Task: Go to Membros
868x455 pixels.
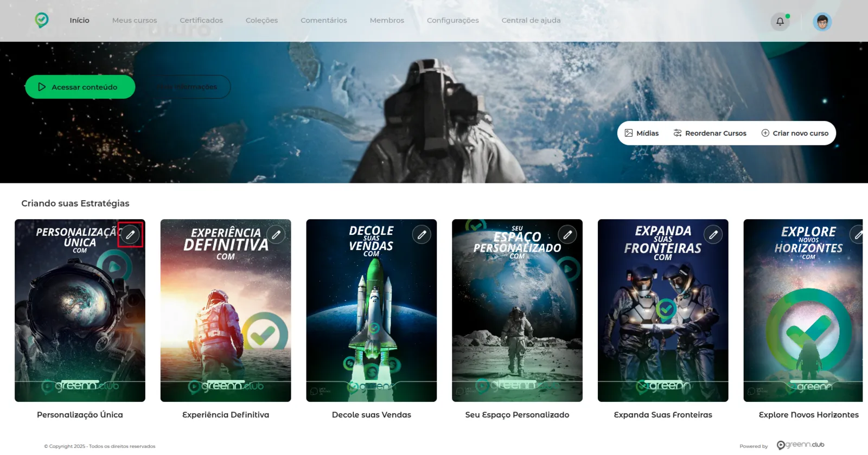Action: (x=387, y=21)
